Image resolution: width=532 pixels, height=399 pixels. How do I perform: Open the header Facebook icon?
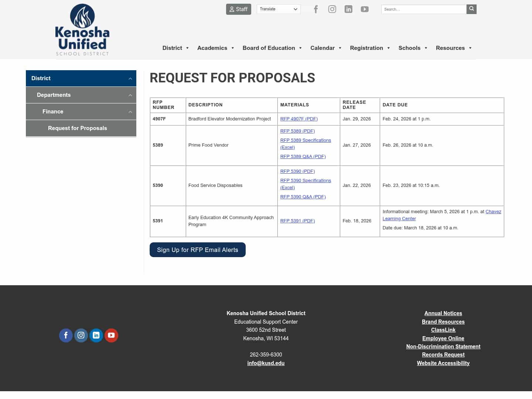316,9
